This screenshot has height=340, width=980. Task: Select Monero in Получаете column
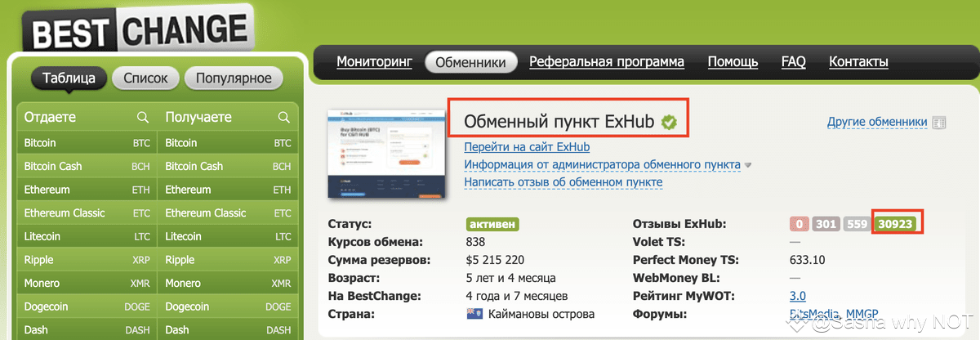pos(228,284)
